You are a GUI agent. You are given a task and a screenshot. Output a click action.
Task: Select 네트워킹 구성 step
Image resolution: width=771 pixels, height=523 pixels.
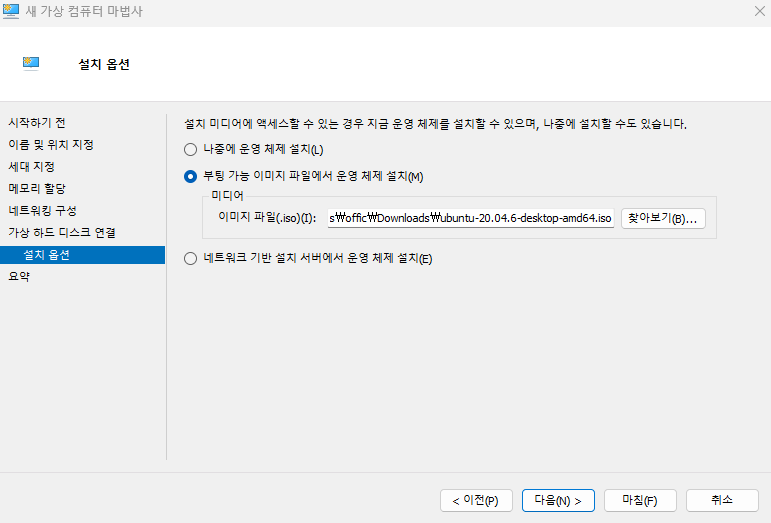(x=42, y=211)
